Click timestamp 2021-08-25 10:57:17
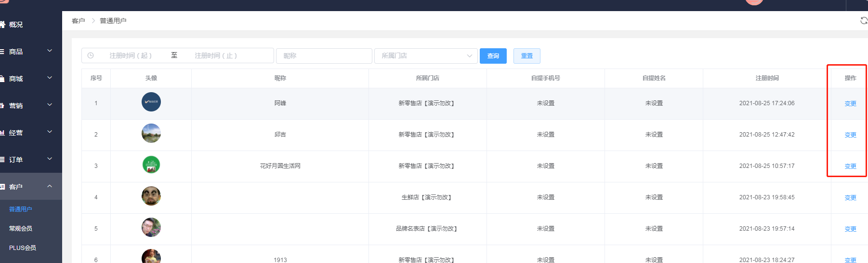The width and height of the screenshot is (868, 263). click(767, 166)
